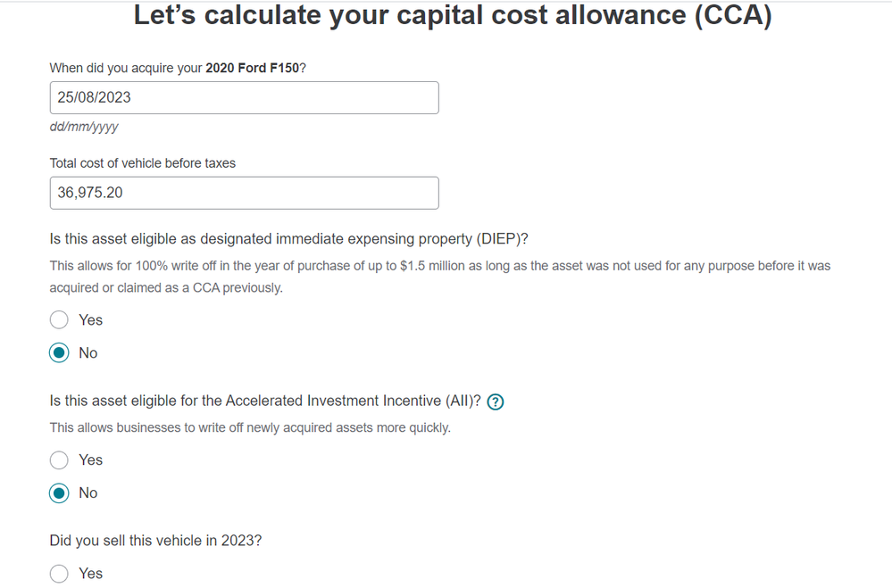Select Yes for vehicle sold in 2023
Image resolution: width=892 pixels, height=588 pixels.
click(59, 573)
